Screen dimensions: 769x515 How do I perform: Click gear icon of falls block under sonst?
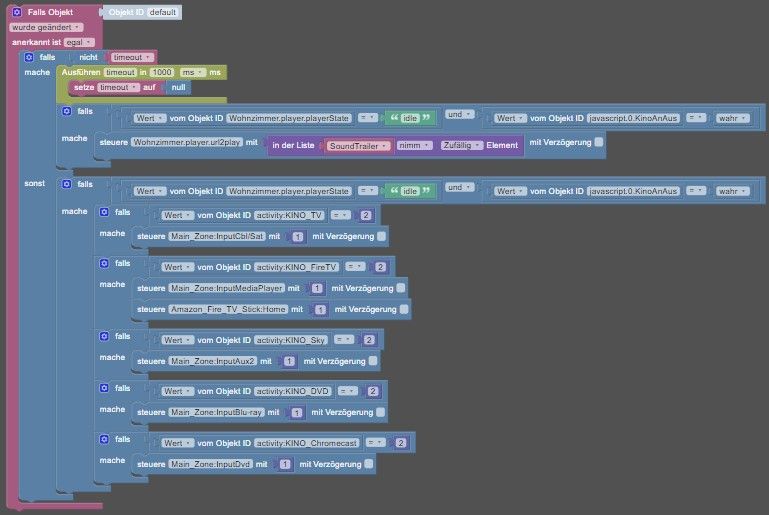coord(67,184)
